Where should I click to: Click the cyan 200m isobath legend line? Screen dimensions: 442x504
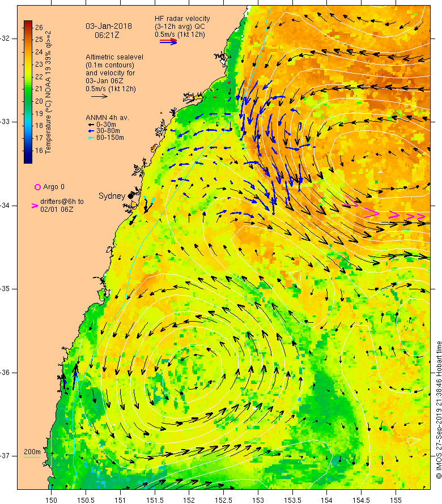32,457
